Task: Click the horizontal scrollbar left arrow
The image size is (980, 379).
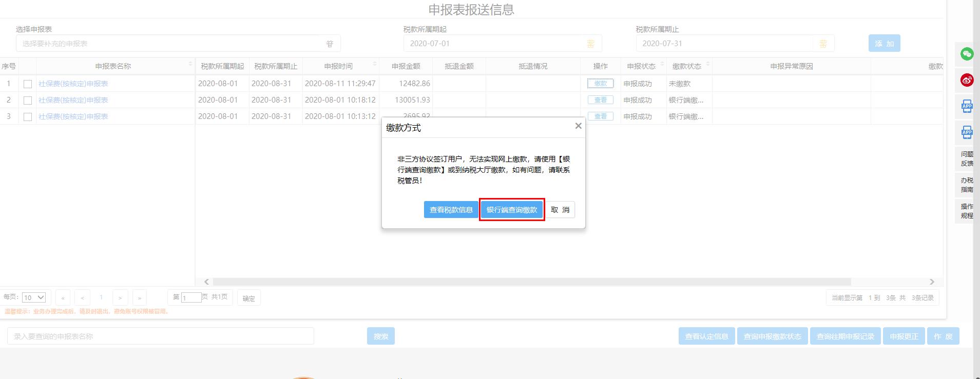Action: 206,282
